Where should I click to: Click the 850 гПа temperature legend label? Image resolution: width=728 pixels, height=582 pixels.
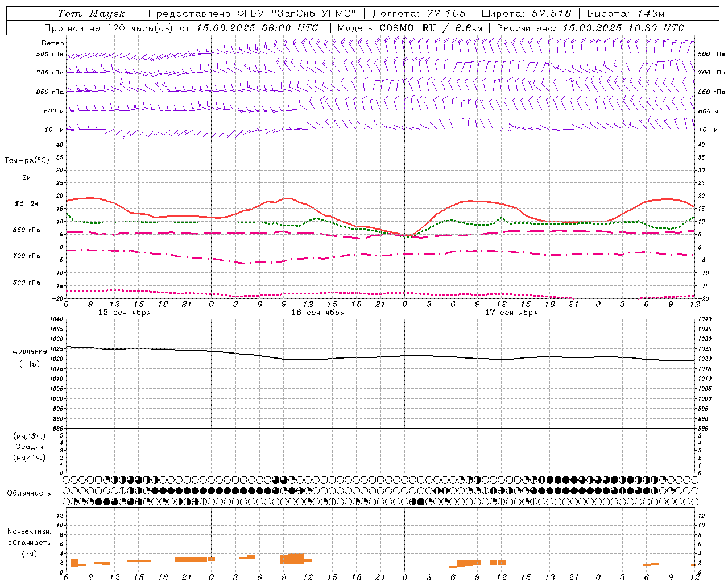point(27,230)
